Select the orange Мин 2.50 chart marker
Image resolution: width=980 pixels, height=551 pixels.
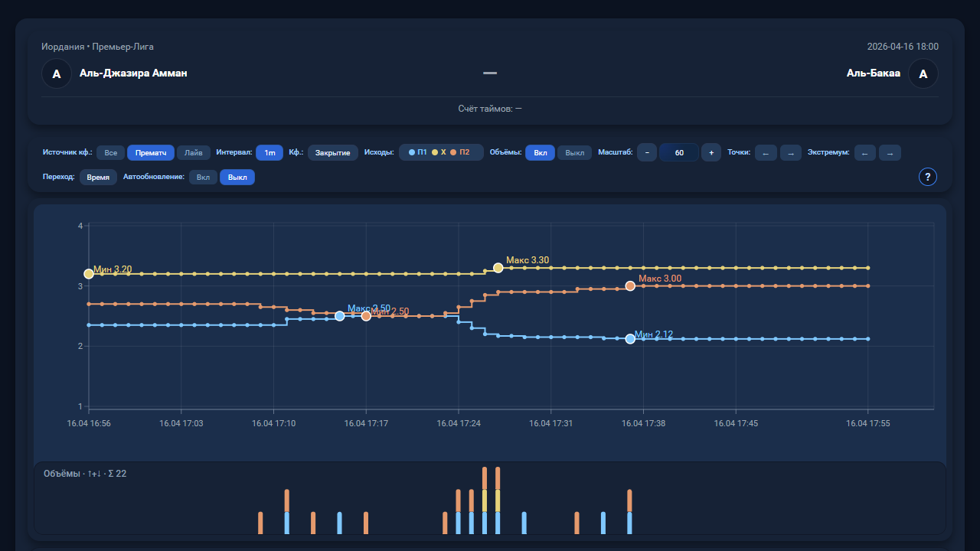click(x=366, y=316)
